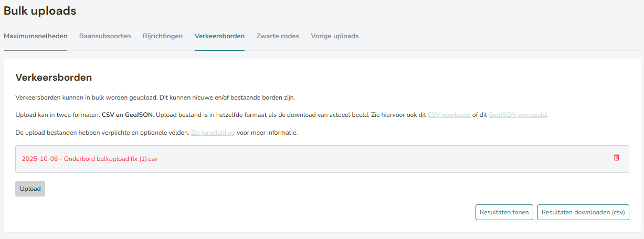Screen dimensions: 644x239
Task: Switch to the Baansubsoorten tab
Action: pos(105,36)
